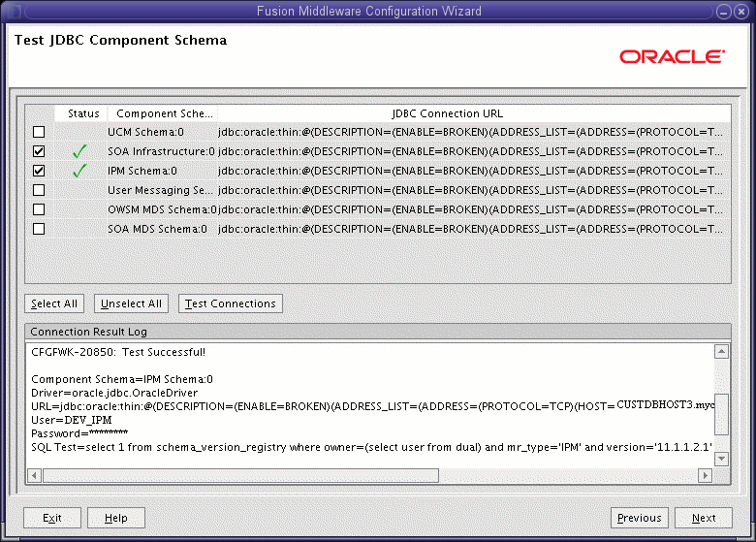Viewport: 756px width, 542px height.
Task: Click the Select All button
Action: click(x=54, y=303)
